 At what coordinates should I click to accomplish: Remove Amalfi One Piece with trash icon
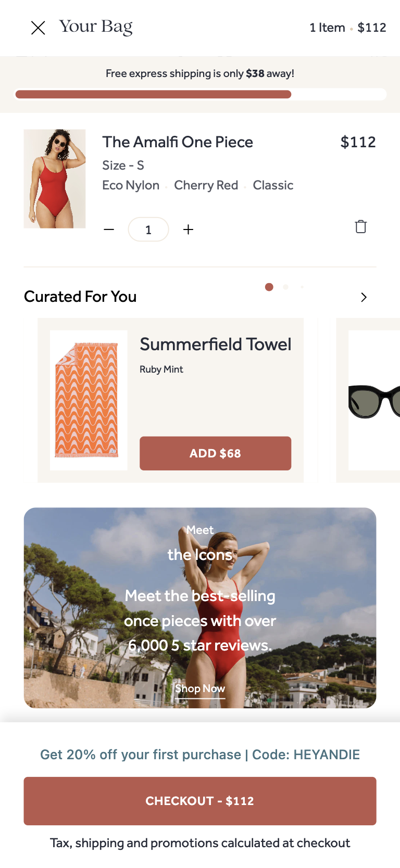tap(361, 226)
